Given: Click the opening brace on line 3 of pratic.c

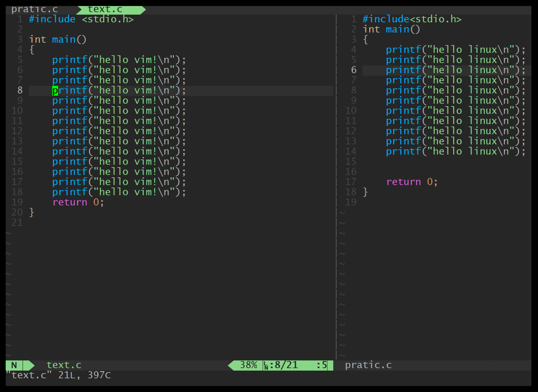Looking at the screenshot, I should [x=365, y=40].
